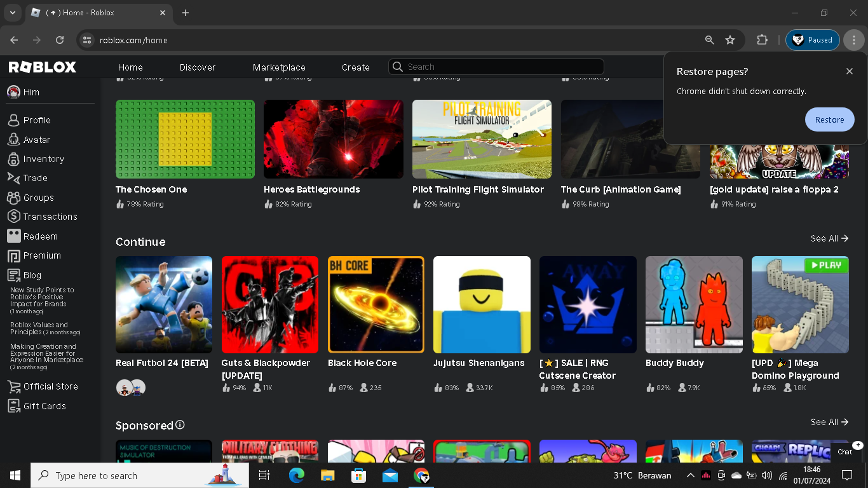Open the Transactions sidebar icon
The height and width of the screenshot is (488, 868).
pyautogui.click(x=13, y=217)
